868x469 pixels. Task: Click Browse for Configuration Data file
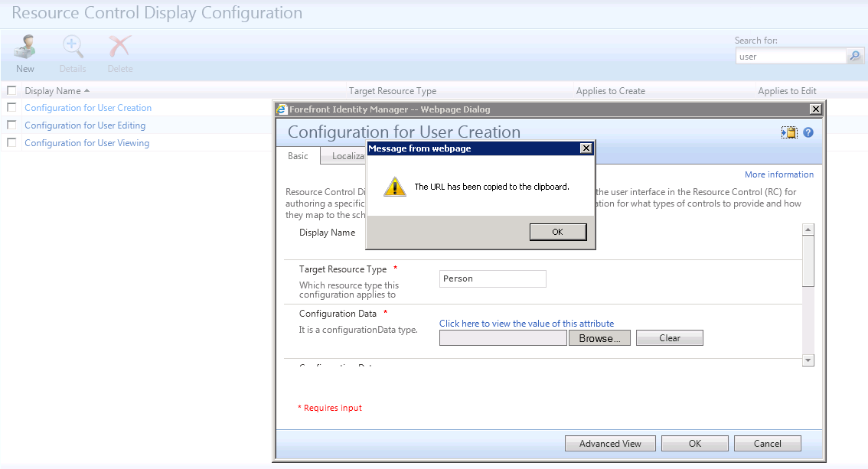coord(599,338)
